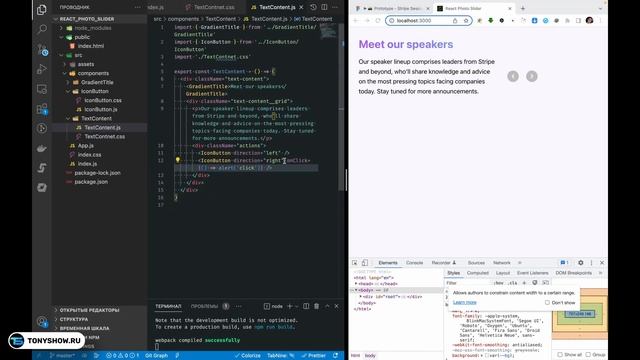Open the Sources tab in DevTools

coord(476,263)
